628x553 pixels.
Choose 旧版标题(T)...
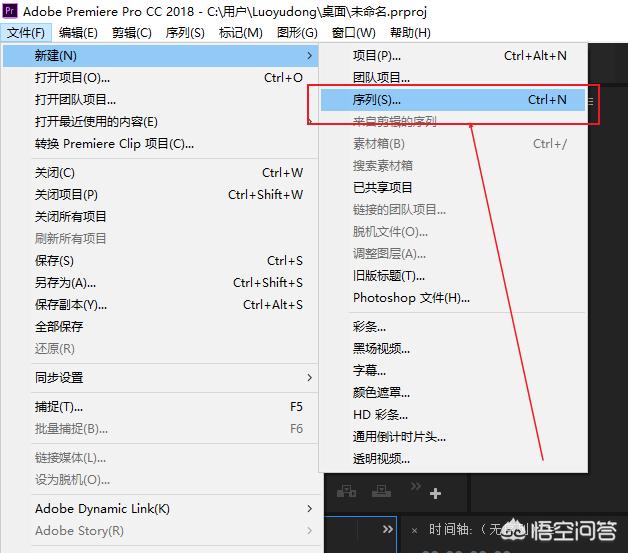pyautogui.click(x=453, y=275)
